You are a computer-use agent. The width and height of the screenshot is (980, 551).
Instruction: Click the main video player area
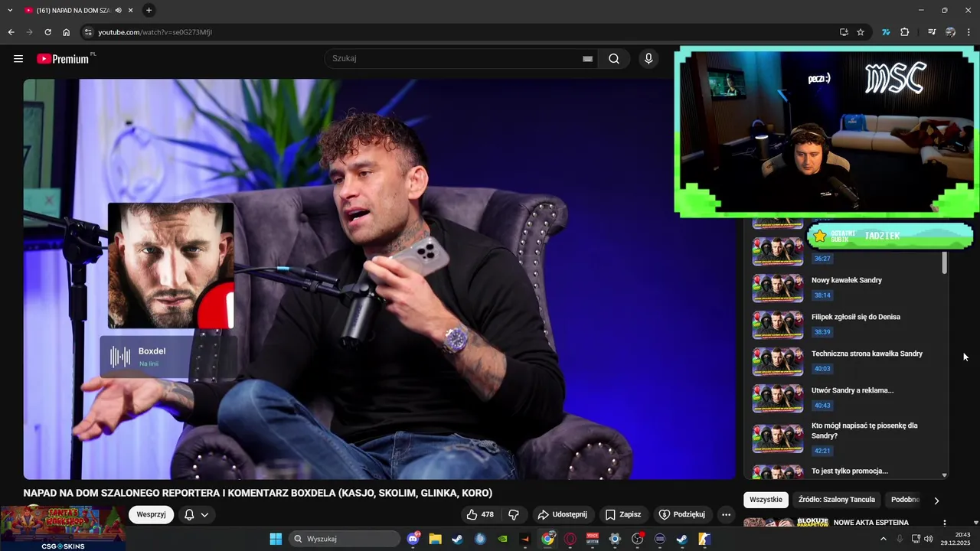click(x=379, y=279)
